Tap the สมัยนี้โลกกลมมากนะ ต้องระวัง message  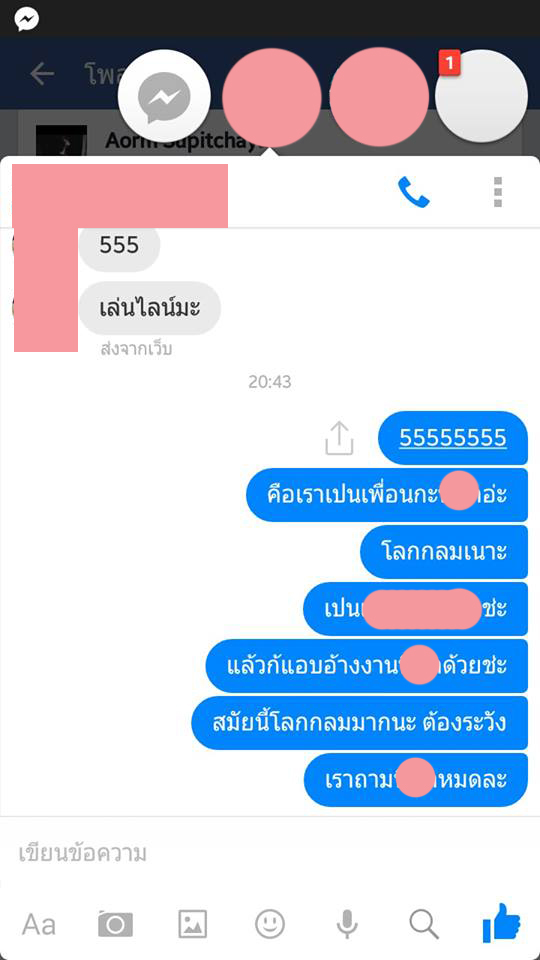pyautogui.click(x=359, y=722)
